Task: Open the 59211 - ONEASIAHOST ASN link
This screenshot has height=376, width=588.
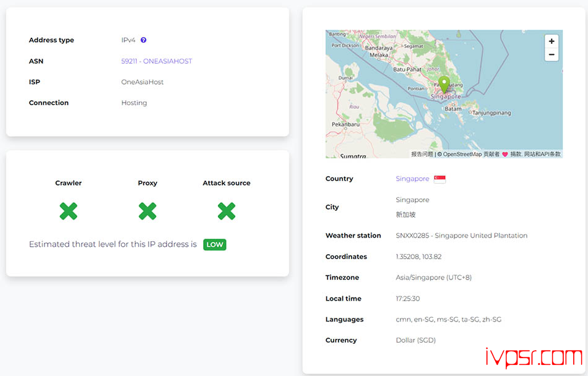Action: click(157, 61)
